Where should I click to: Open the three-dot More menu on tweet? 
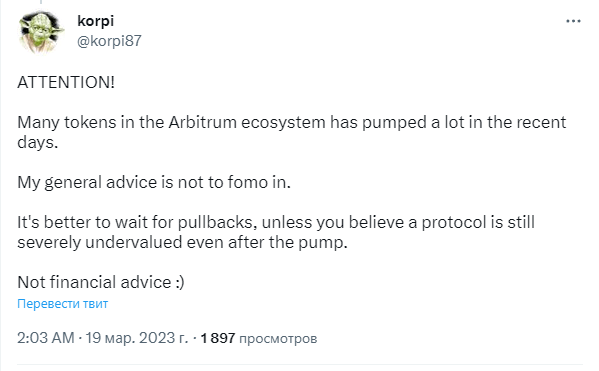click(573, 21)
